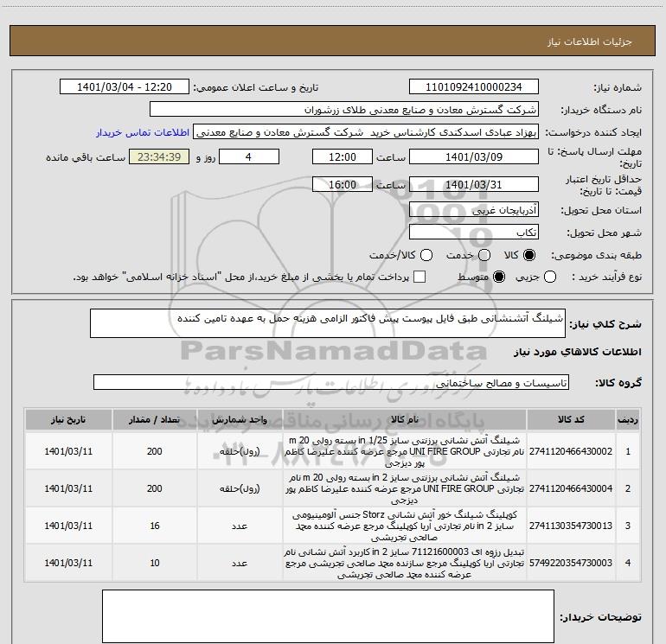This screenshot has height=644, width=666.
Task: Select product code 2741120466430002
Action: point(571,451)
